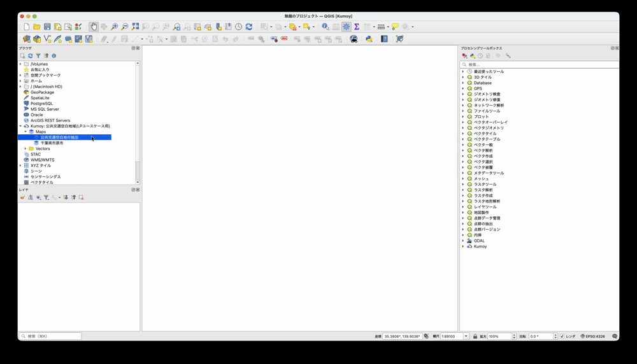Toggle the Processing Toolbox gear icon
The width and height of the screenshot is (637, 364).
pyautogui.click(x=346, y=27)
